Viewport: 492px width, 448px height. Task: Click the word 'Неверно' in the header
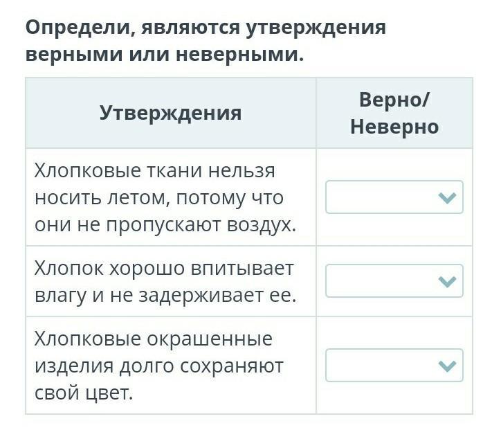394,127
